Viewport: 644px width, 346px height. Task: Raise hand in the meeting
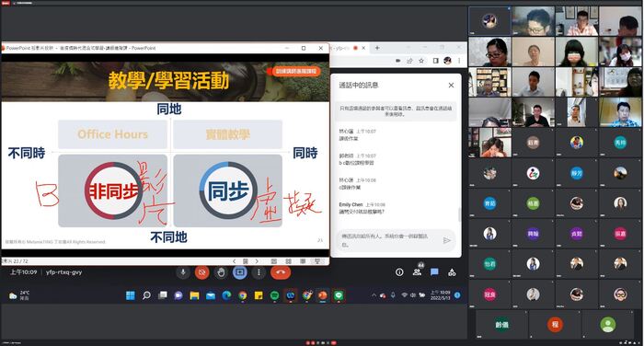(x=221, y=272)
